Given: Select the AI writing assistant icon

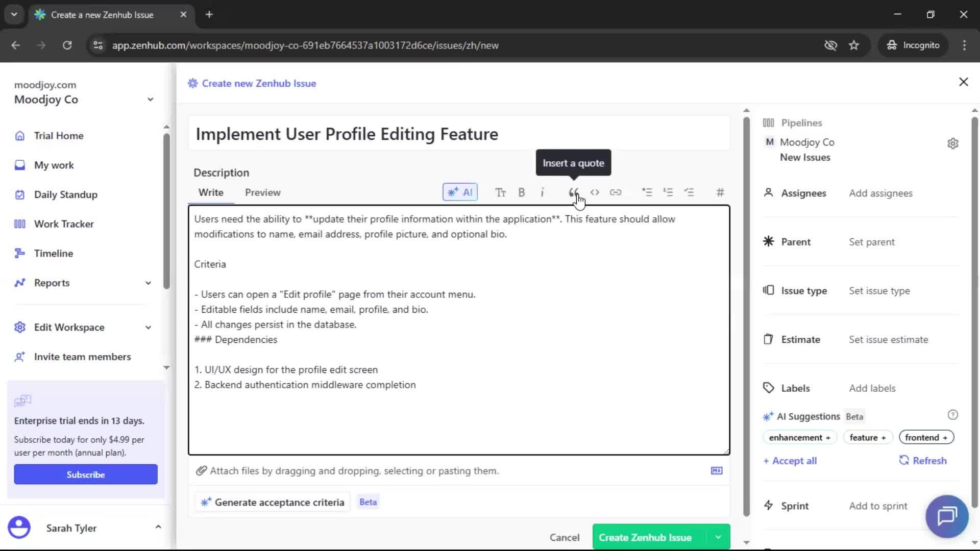Looking at the screenshot, I should click(459, 192).
